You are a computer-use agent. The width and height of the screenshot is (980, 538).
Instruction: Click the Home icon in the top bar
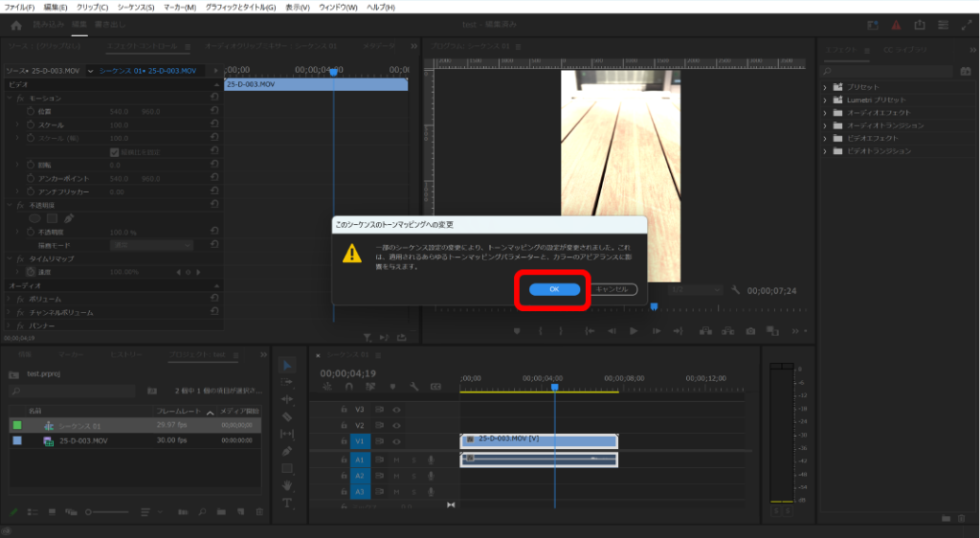click(x=16, y=25)
